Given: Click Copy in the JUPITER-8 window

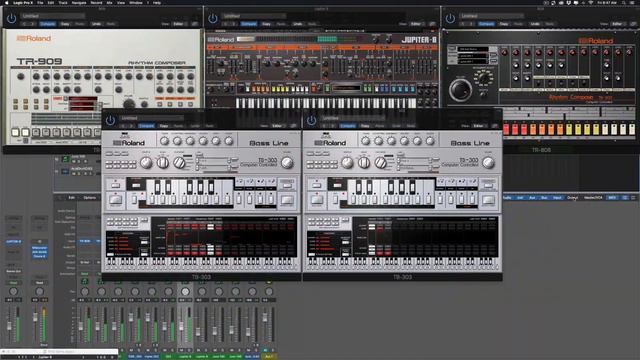Looking at the screenshot, I should tap(266, 24).
